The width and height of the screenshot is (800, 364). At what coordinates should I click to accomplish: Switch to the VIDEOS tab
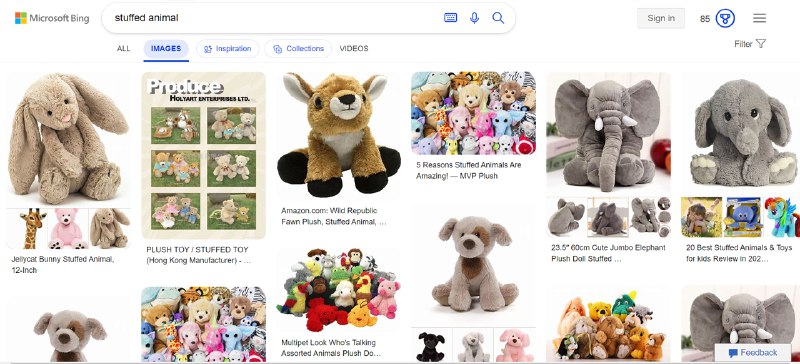point(354,48)
